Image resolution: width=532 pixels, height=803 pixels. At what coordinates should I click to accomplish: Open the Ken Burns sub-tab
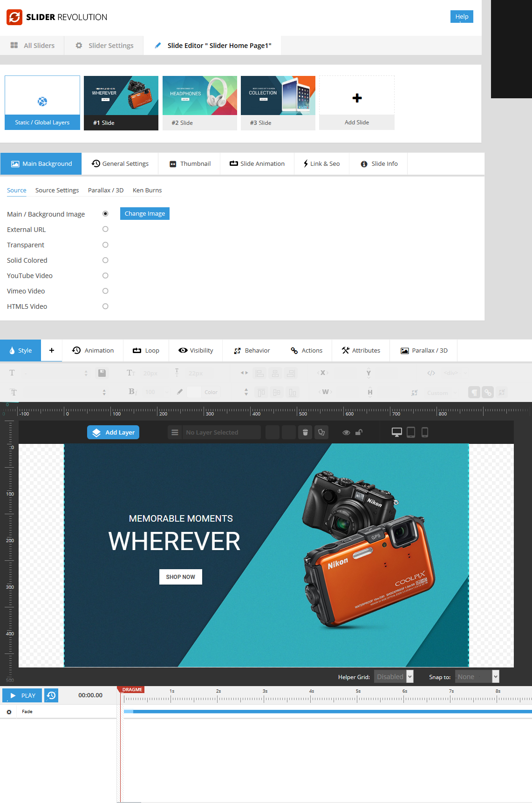(x=147, y=190)
